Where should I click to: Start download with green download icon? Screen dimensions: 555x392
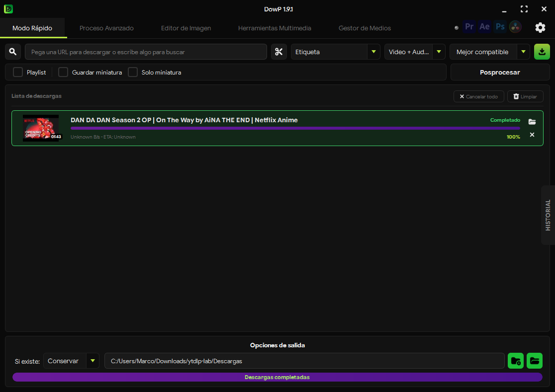(542, 52)
